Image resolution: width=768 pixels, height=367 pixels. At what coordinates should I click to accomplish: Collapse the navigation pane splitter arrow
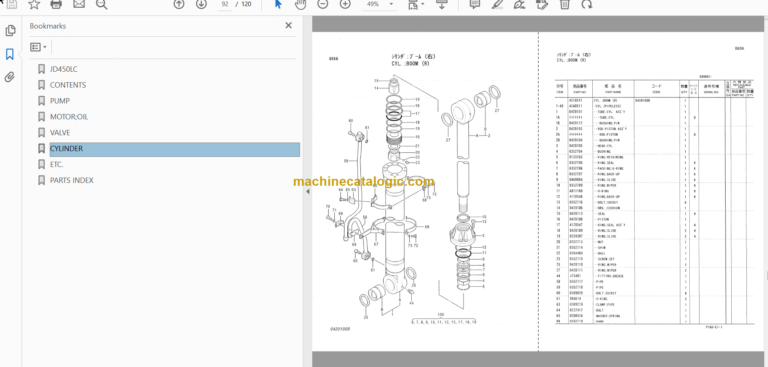coord(308,192)
